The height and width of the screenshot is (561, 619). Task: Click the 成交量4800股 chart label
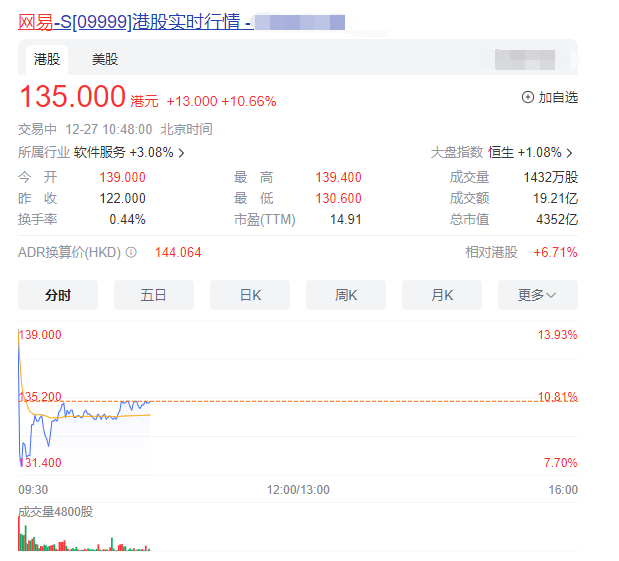[x=56, y=512]
